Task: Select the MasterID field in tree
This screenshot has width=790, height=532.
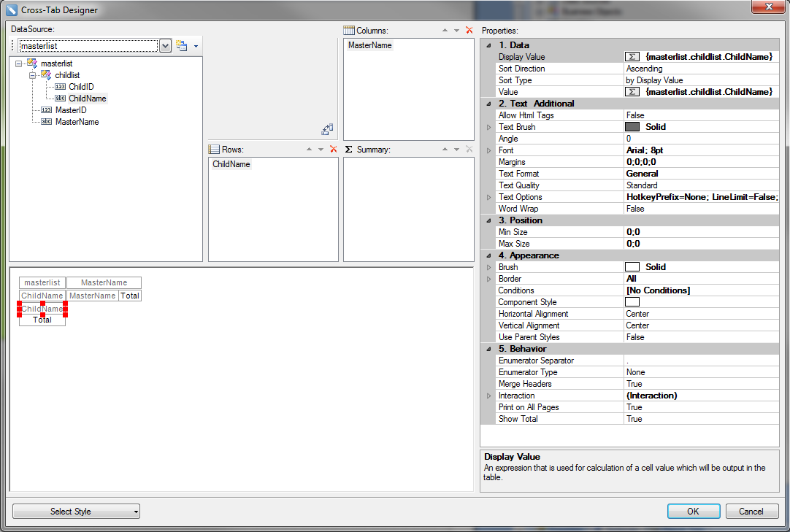Action: [x=71, y=109]
